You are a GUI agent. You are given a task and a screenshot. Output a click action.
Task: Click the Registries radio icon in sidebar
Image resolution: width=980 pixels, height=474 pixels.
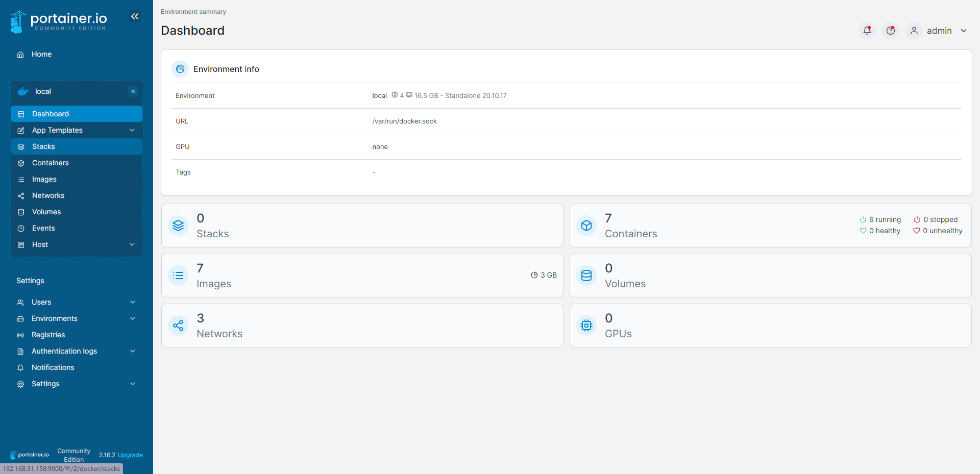[20, 335]
